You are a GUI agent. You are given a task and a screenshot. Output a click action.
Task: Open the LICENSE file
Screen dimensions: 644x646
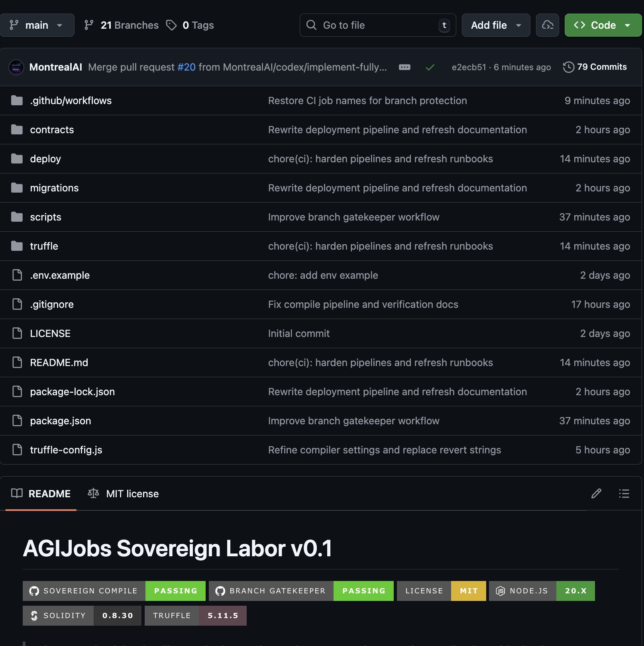pyautogui.click(x=50, y=333)
